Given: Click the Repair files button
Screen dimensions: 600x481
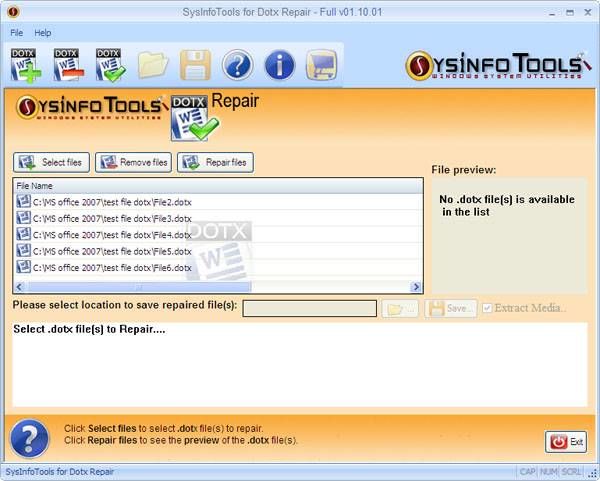Looking at the screenshot, I should tap(215, 162).
